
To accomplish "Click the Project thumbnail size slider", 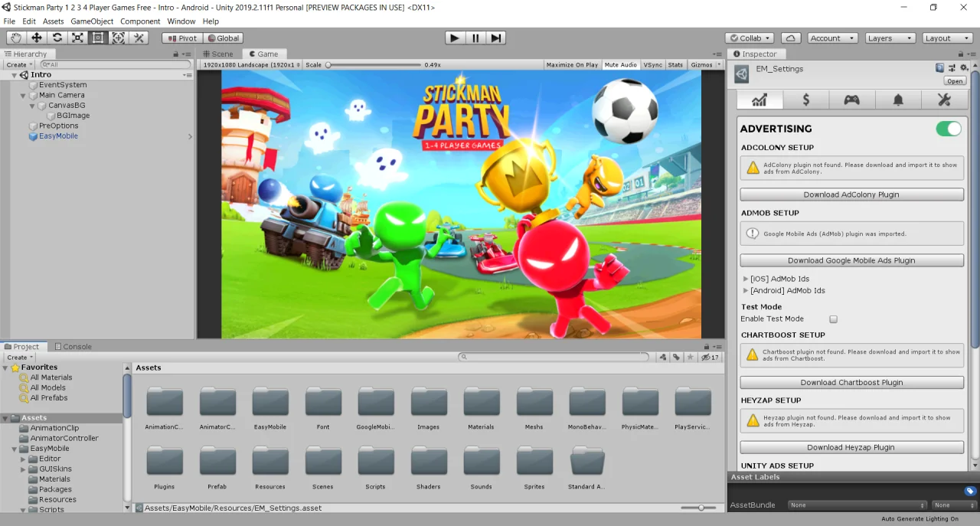I will coord(697,508).
